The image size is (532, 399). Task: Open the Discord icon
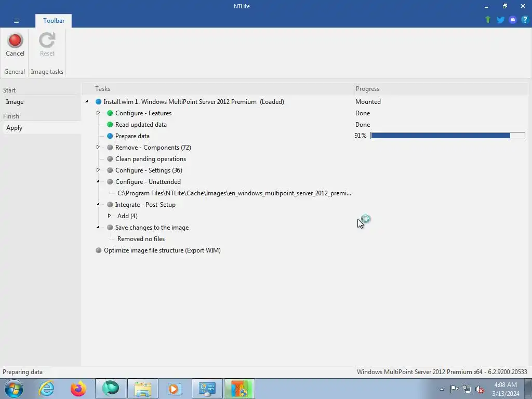click(x=513, y=20)
